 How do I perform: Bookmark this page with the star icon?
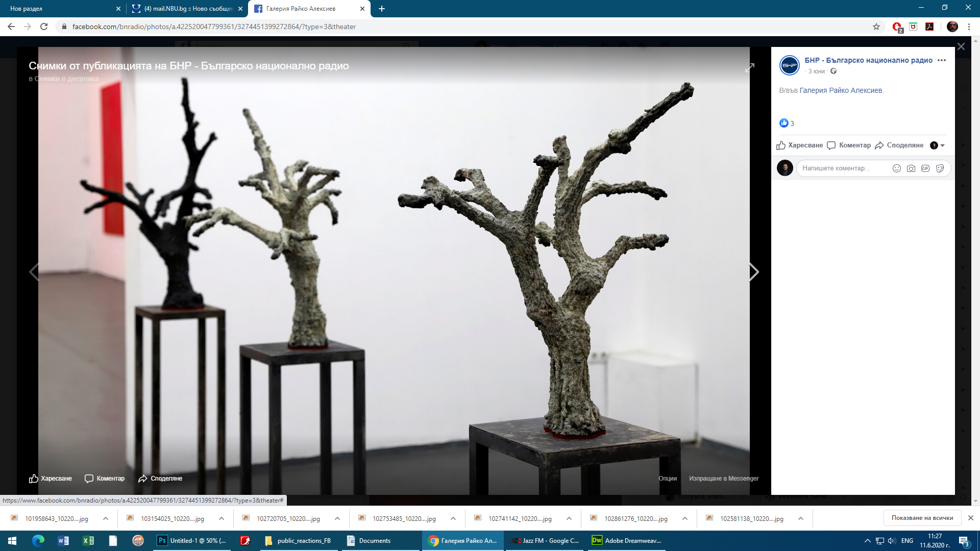click(876, 27)
